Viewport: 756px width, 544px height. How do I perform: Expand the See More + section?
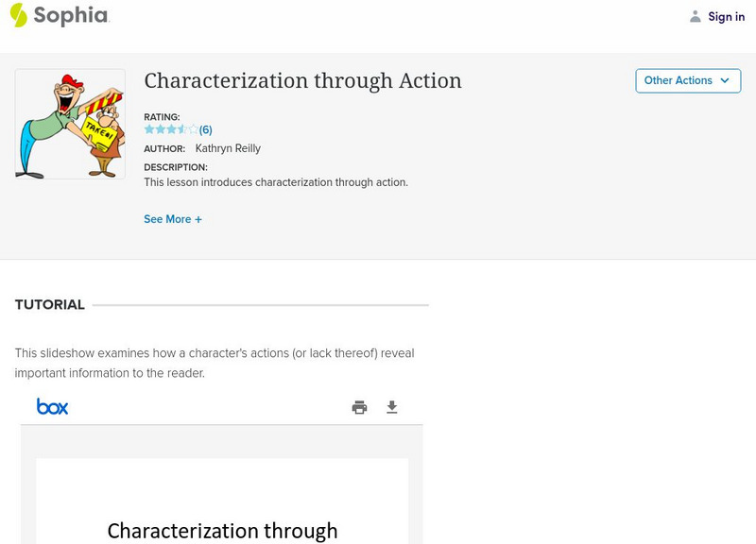(x=173, y=219)
